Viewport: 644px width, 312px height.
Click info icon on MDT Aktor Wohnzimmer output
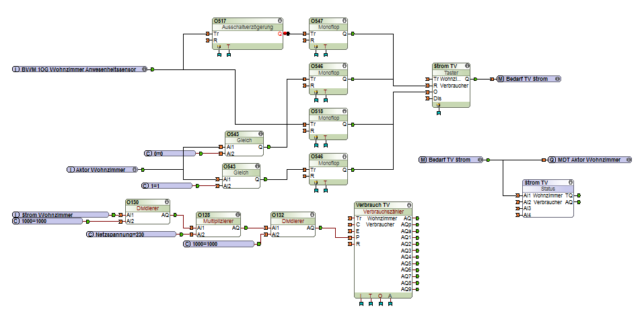pos(629,160)
